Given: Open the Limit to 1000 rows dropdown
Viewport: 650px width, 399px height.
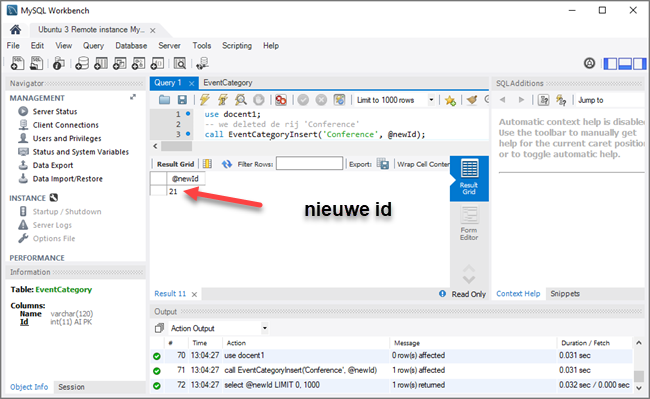Looking at the screenshot, I should click(x=431, y=100).
